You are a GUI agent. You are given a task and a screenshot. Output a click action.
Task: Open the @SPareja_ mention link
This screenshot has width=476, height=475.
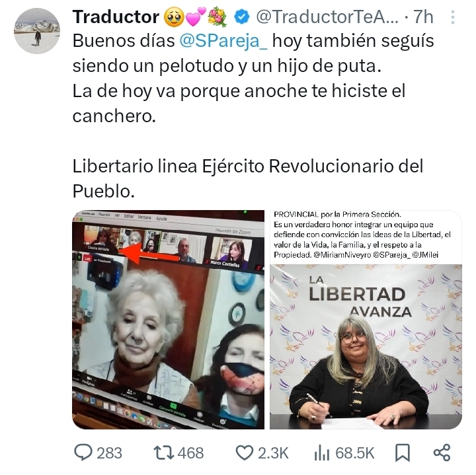click(223, 41)
